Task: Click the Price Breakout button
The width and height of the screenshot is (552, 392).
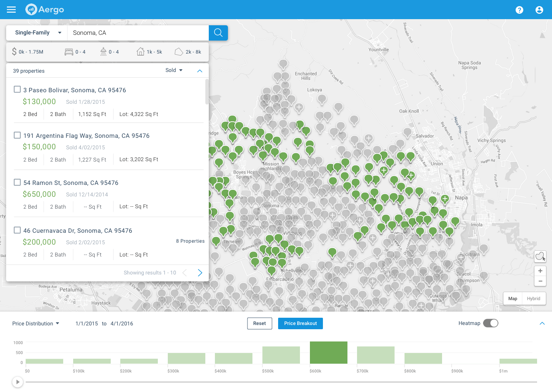Action: pos(300,323)
